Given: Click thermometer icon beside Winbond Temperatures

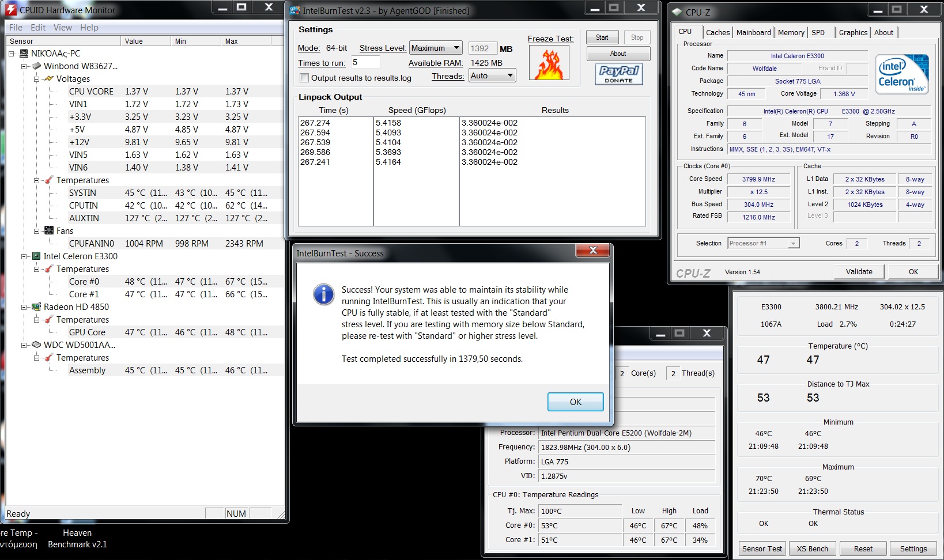Looking at the screenshot, I should (x=49, y=180).
